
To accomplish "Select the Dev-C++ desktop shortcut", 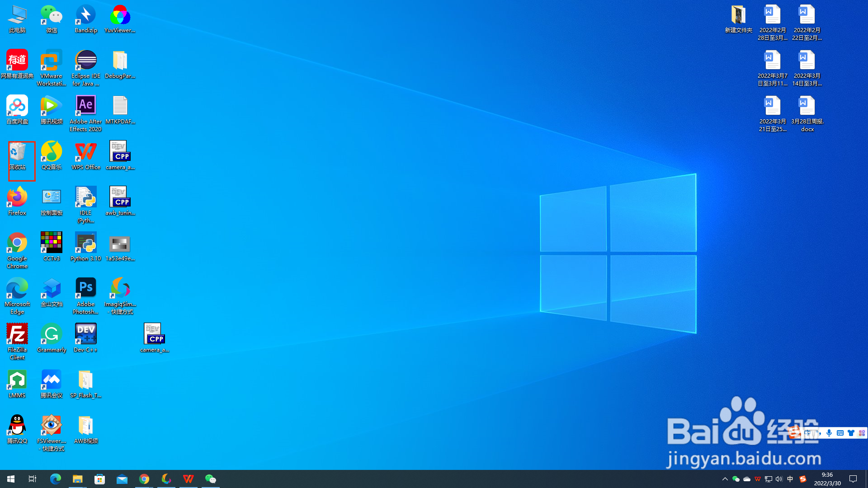I will [x=86, y=338].
